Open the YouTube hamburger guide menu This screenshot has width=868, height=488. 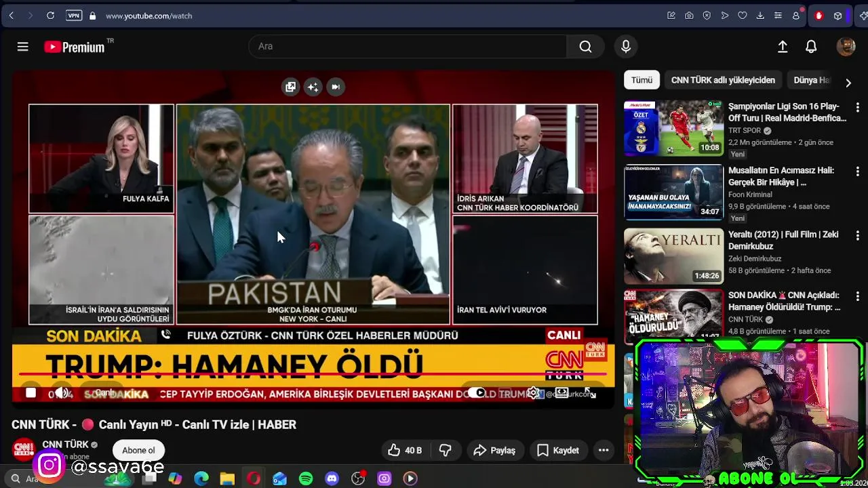23,47
